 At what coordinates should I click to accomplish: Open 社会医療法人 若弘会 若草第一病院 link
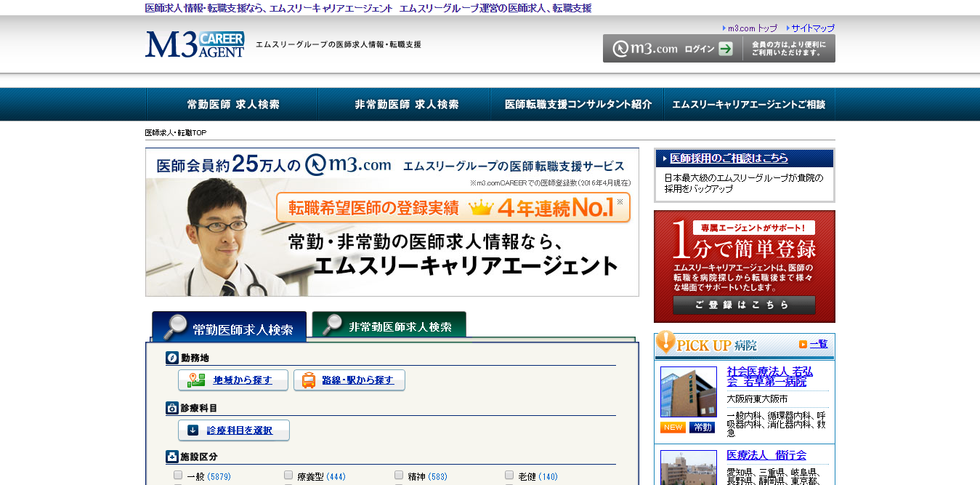tap(770, 377)
